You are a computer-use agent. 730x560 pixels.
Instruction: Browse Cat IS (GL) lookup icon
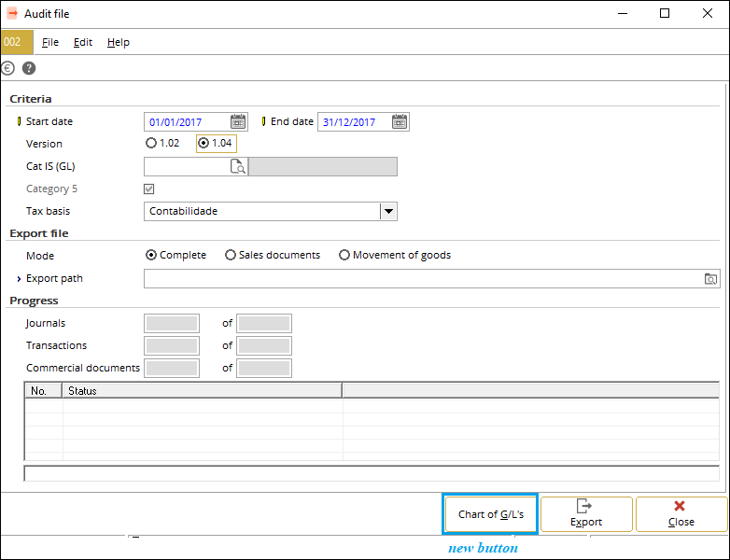238,166
